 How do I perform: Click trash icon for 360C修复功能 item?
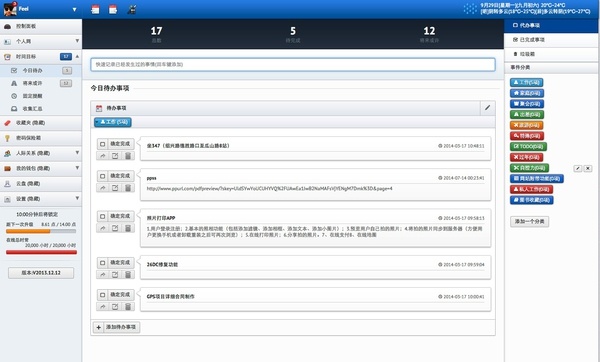128,274
